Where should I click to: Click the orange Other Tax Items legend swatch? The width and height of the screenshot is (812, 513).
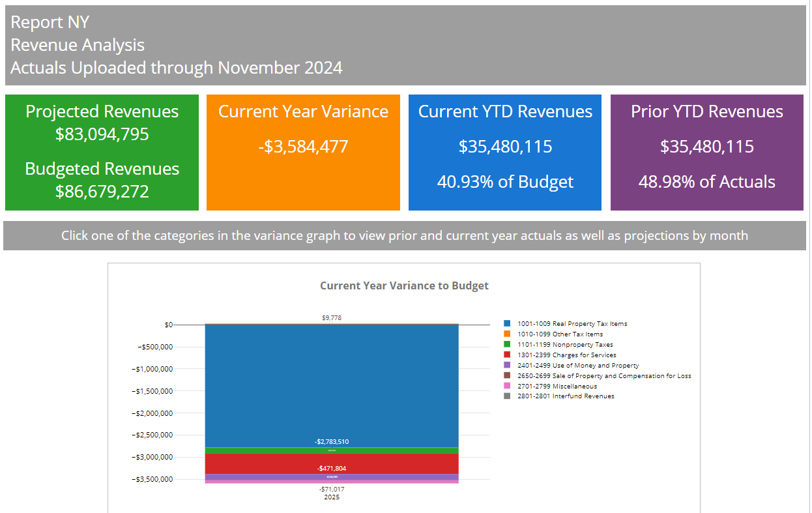pos(507,334)
